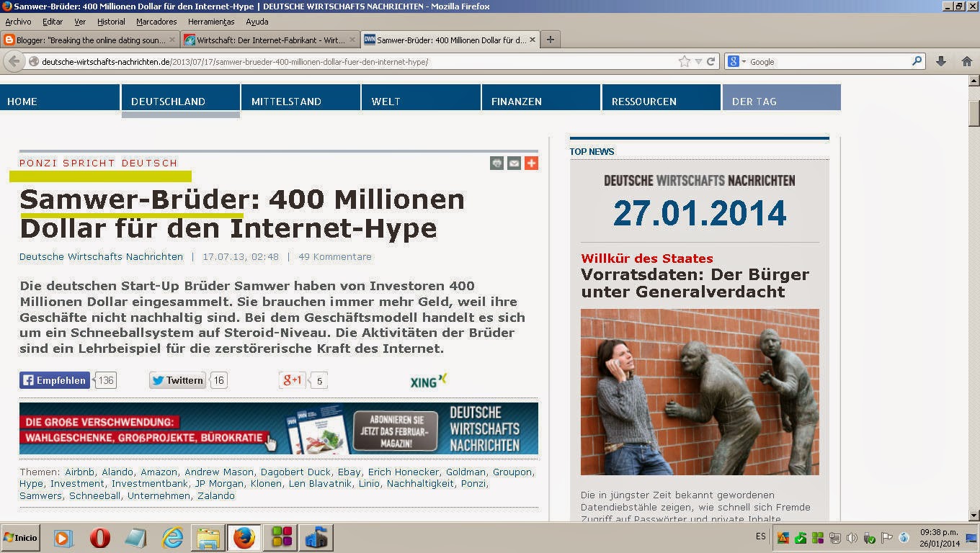Click the Firefox taskbar icon
Image resolution: width=980 pixels, height=553 pixels.
[244, 538]
